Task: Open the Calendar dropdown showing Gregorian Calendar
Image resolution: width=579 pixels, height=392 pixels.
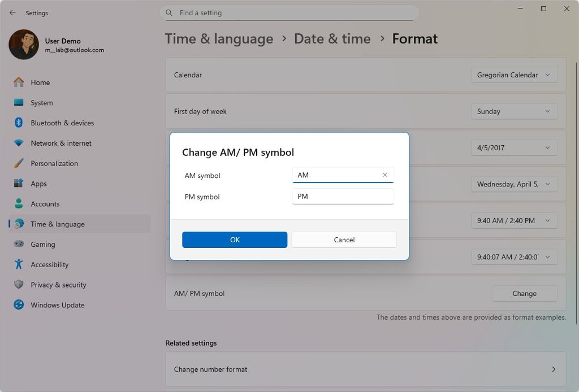Action: 513,75
